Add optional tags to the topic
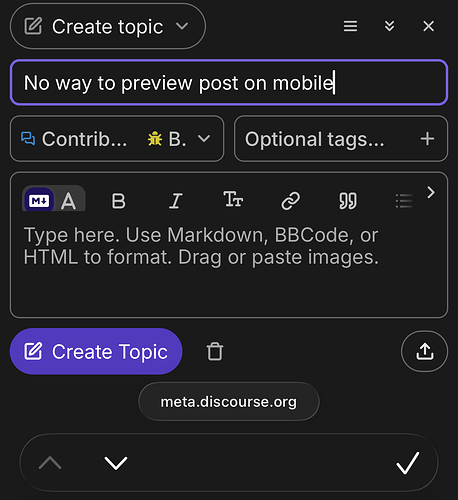This screenshot has height=500, width=458. click(x=341, y=139)
